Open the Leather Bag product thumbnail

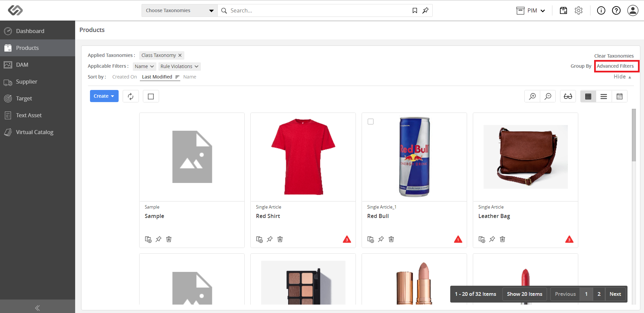525,157
